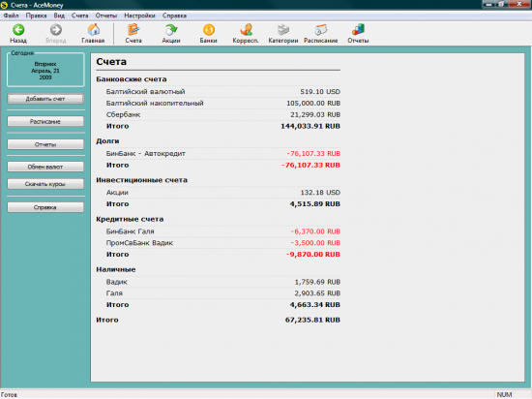
Task: Open the Счета accounts toolbar icon
Action: [x=133, y=30]
